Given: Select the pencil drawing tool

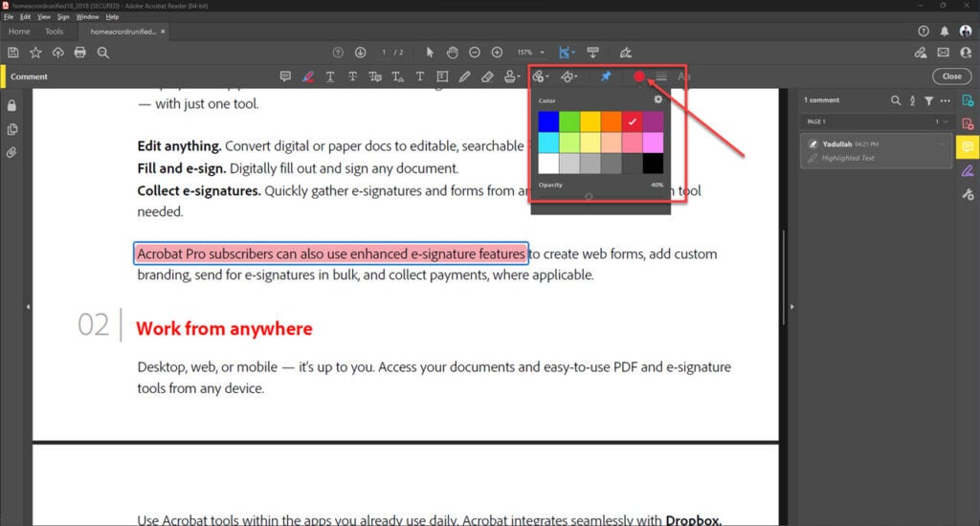Looking at the screenshot, I should pos(464,77).
